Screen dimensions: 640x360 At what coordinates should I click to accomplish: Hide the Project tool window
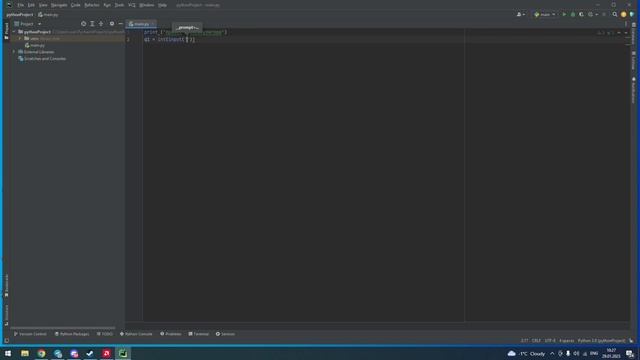coord(120,24)
